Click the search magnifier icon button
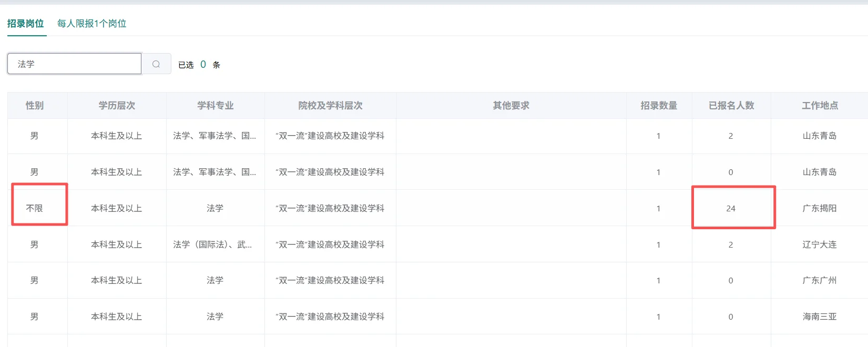Image resolution: width=868 pixels, height=347 pixels. 156,64
